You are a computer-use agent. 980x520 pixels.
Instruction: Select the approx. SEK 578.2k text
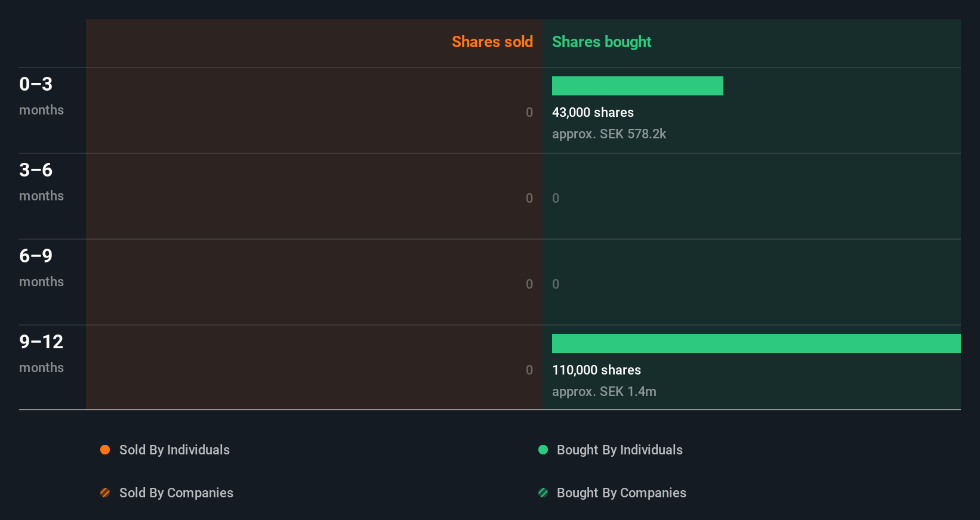click(609, 134)
